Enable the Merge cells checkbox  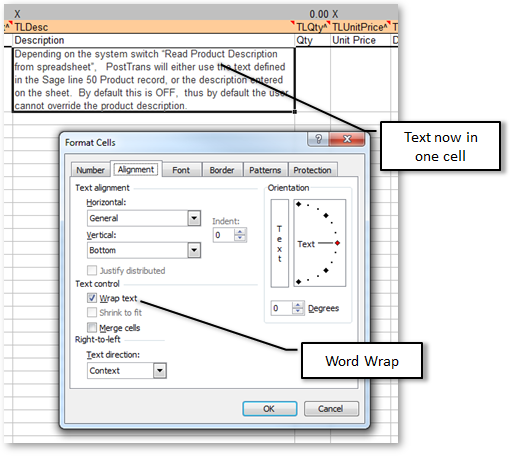[x=92, y=327]
